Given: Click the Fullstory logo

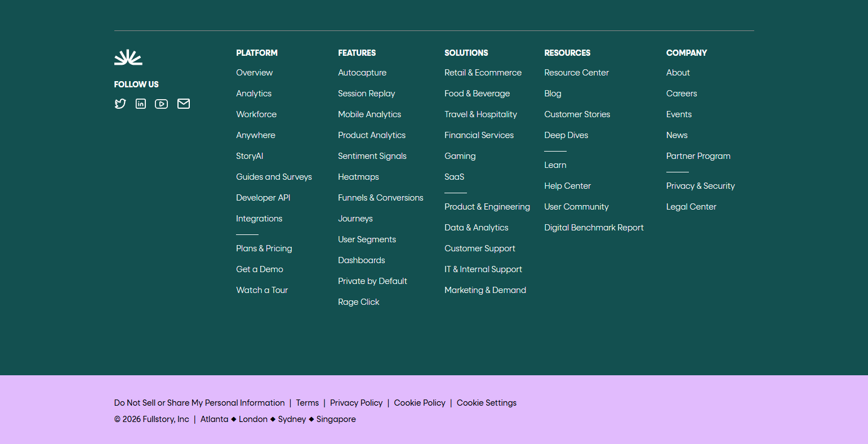Looking at the screenshot, I should 128,56.
